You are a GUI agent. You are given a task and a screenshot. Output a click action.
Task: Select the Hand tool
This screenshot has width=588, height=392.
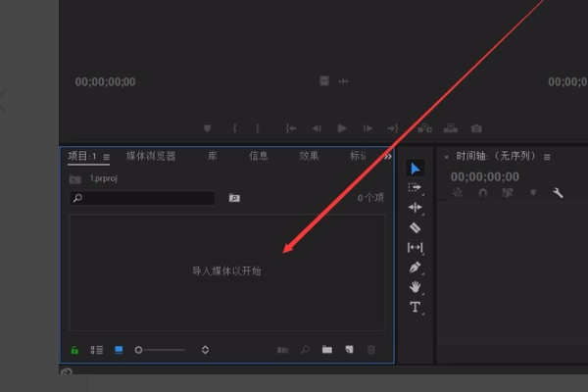[415, 287]
